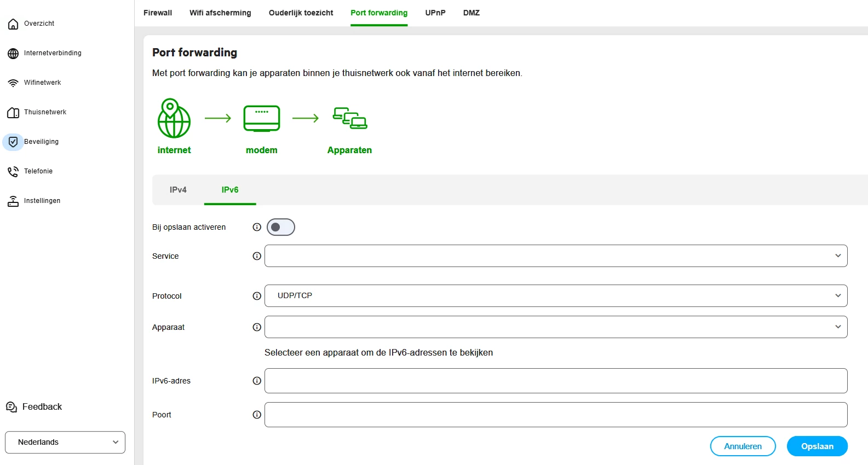Open the UPnP tab
The width and height of the screenshot is (868, 465).
[435, 13]
